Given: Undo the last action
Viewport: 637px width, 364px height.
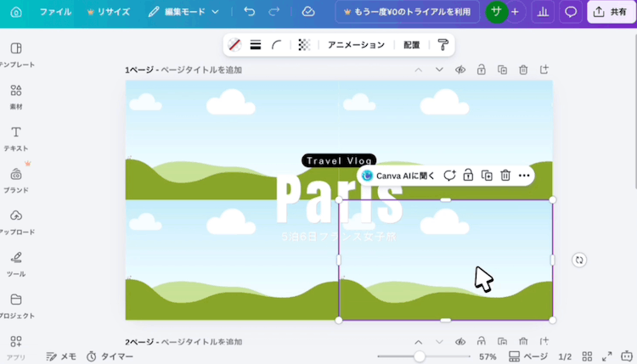Looking at the screenshot, I should [x=250, y=12].
